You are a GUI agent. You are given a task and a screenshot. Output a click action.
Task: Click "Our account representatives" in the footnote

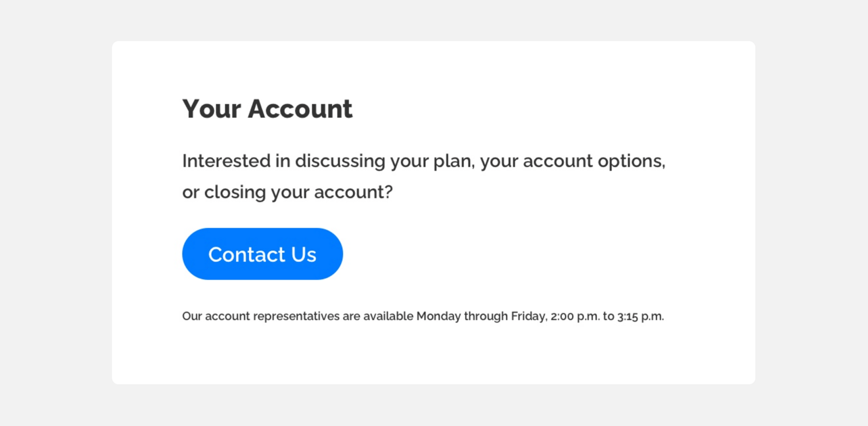[x=261, y=316]
